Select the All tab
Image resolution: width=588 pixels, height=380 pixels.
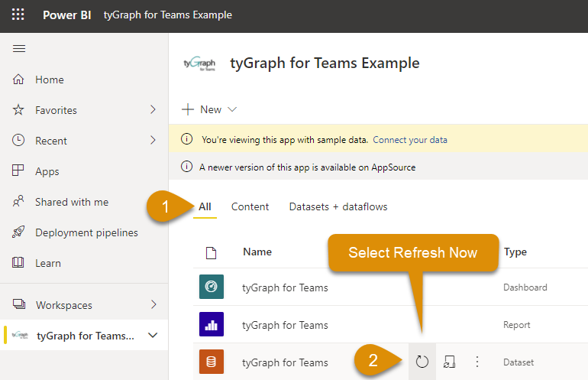(205, 206)
